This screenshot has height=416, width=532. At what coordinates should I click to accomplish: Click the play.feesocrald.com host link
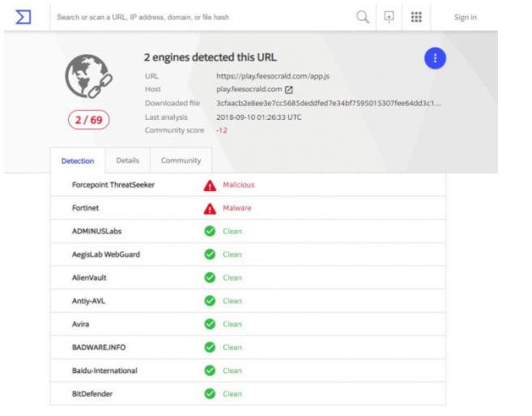249,90
